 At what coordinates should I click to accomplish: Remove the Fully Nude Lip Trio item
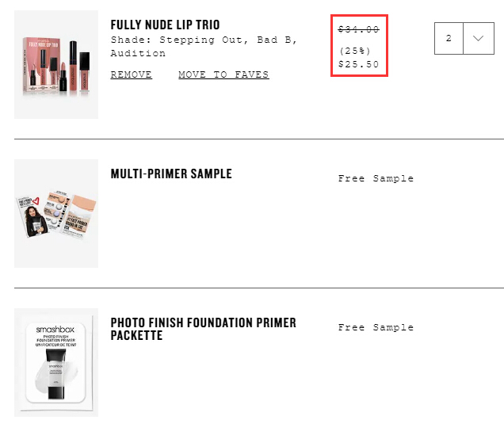(131, 74)
